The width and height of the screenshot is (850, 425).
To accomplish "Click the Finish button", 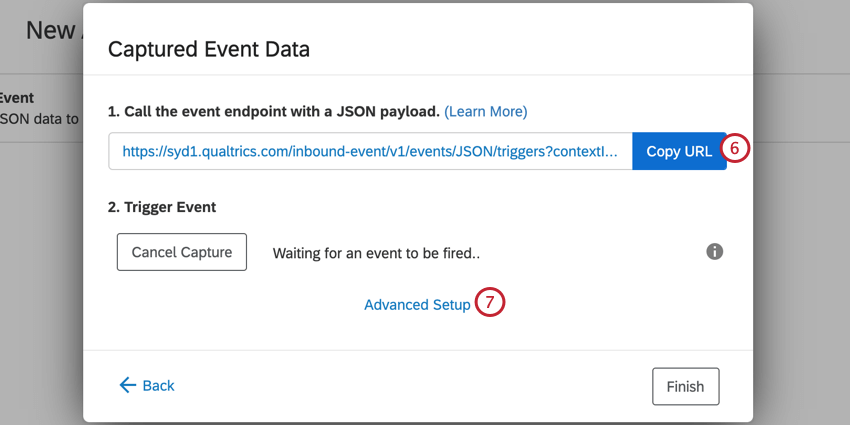I will (685, 387).
